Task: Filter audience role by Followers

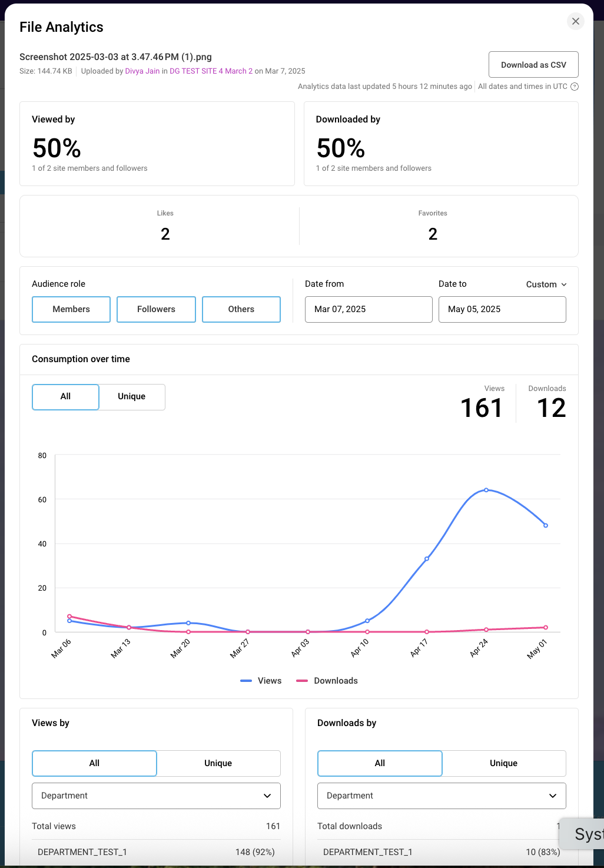Action: (x=156, y=309)
